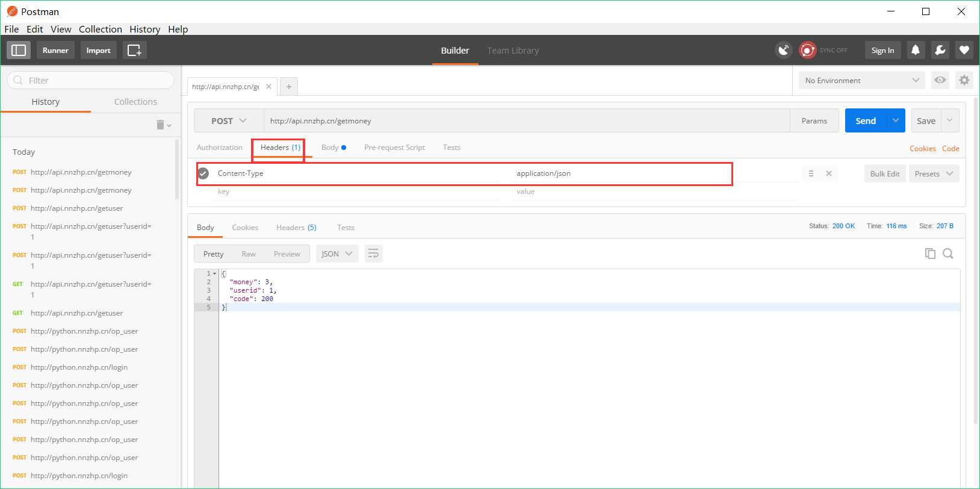
Task: Open the History menu
Action: pos(144,29)
